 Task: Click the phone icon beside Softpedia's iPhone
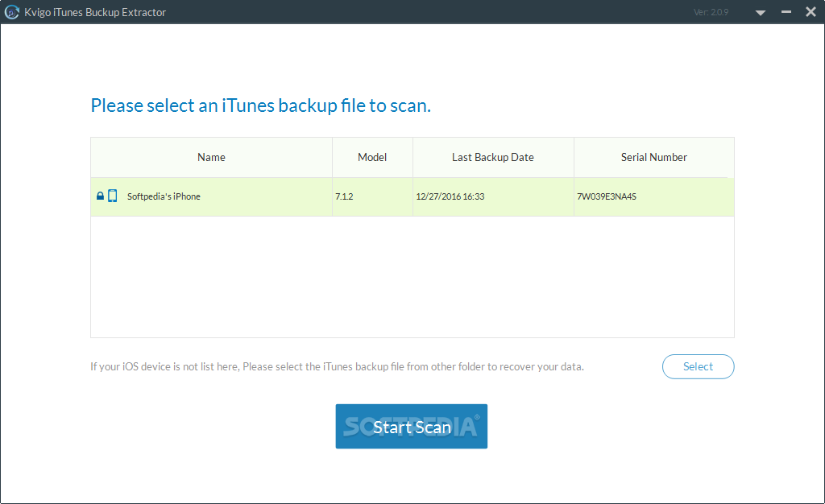(x=113, y=196)
